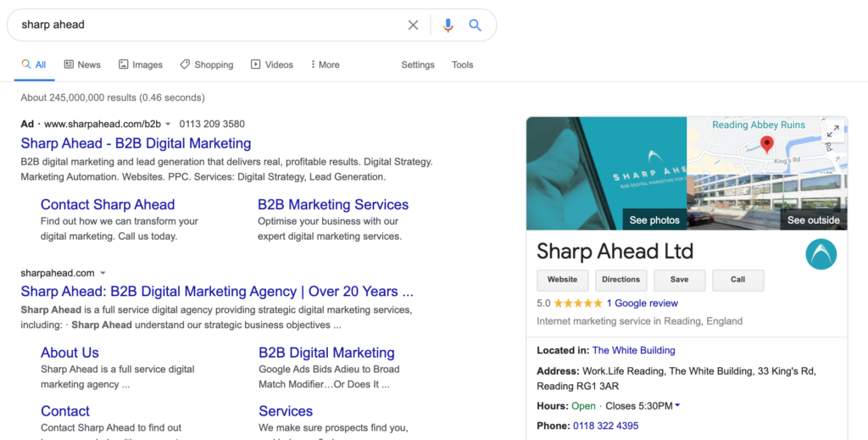Click ad phone number 0113 209 3580
The width and height of the screenshot is (868, 440).
pyautogui.click(x=212, y=124)
